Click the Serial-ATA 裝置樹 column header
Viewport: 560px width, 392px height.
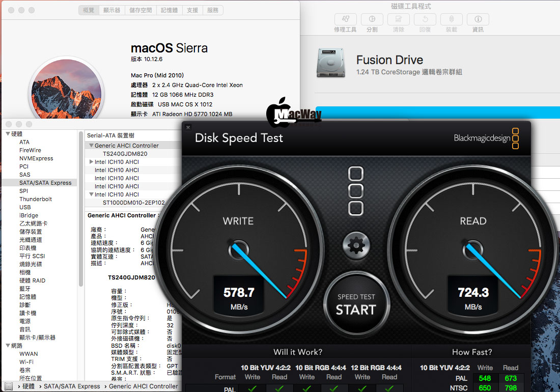[110, 135]
